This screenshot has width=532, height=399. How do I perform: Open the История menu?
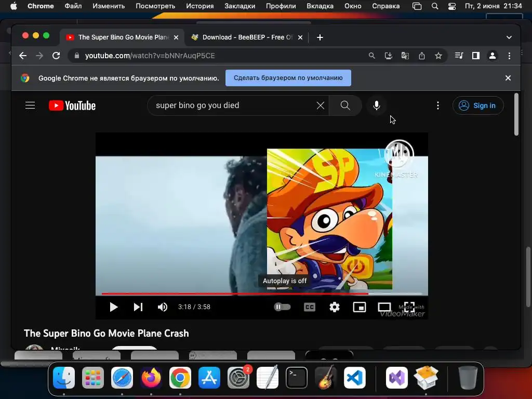click(199, 6)
